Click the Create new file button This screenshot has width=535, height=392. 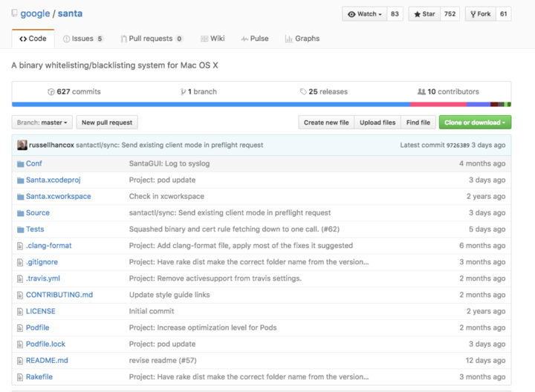(325, 122)
